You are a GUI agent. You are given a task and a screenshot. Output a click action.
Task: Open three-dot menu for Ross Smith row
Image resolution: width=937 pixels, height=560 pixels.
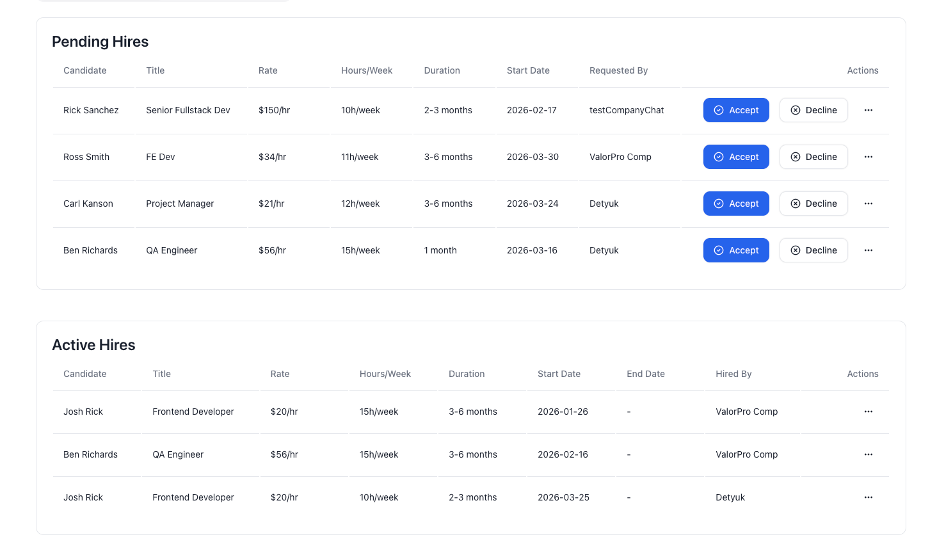(868, 157)
